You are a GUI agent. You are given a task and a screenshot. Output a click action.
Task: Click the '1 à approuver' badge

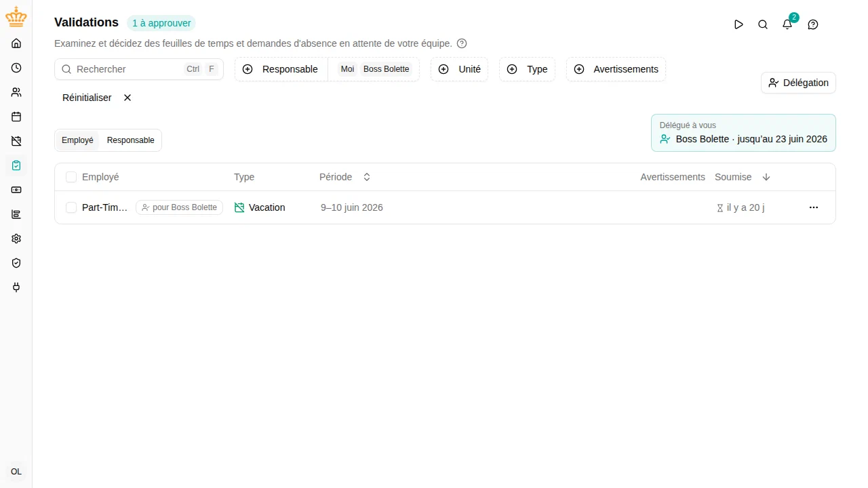(161, 23)
